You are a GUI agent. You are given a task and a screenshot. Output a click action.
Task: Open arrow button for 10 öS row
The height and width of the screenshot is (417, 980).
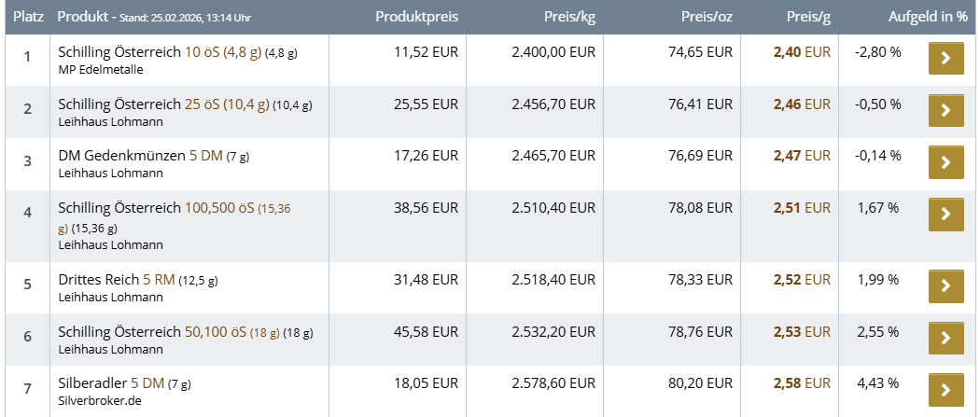[945, 58]
